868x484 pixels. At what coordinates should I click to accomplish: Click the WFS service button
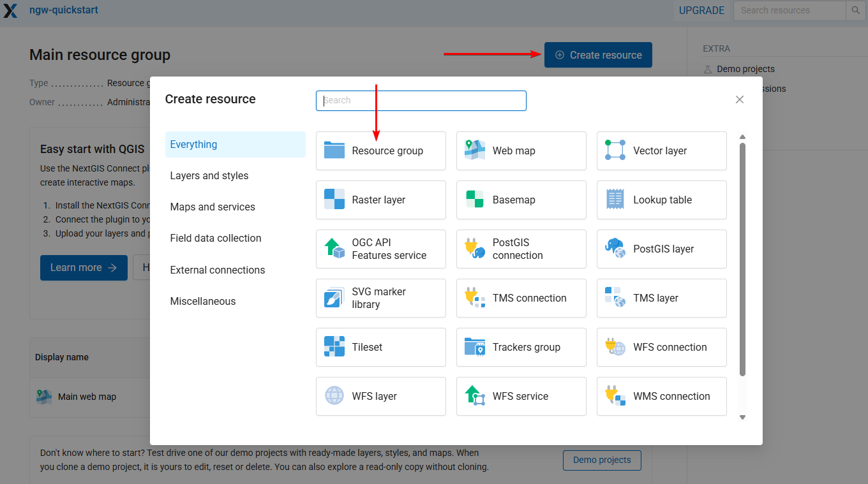[x=521, y=396]
